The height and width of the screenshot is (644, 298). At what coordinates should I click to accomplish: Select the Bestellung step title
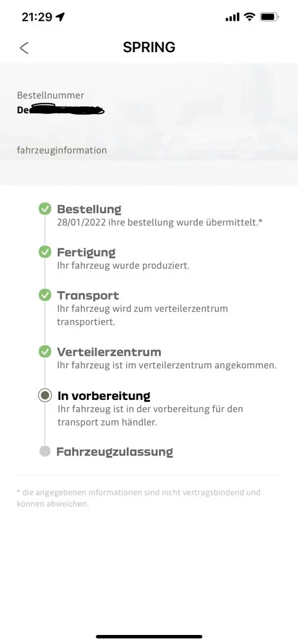click(x=89, y=209)
